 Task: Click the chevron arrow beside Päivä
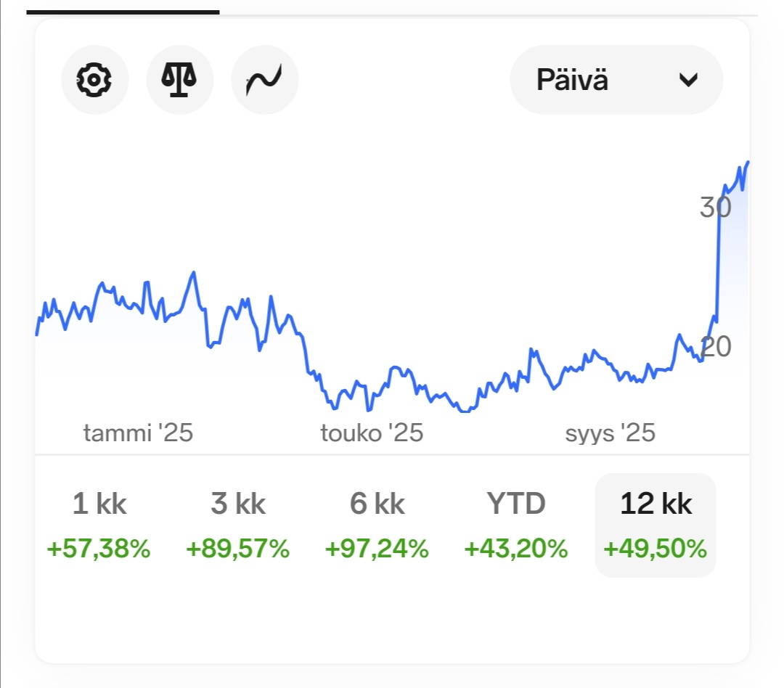click(x=688, y=80)
